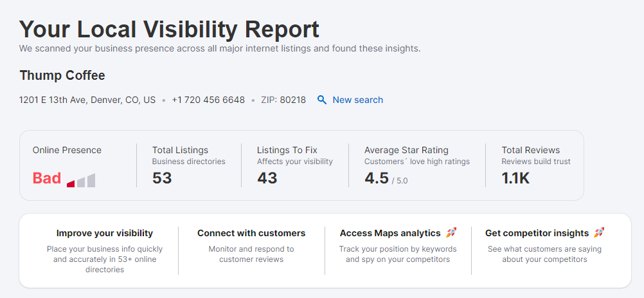
Task: Open Connect with customers section
Action: coord(251,233)
